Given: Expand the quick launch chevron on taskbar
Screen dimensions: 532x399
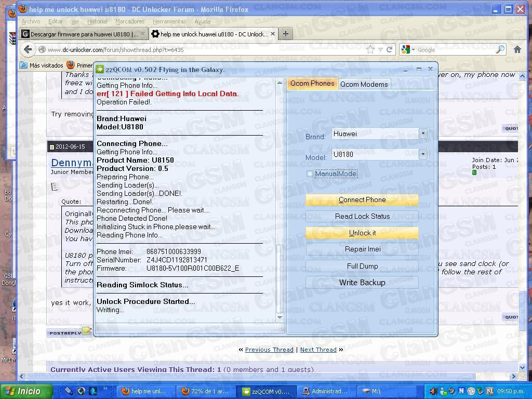Looking at the screenshot, I should coord(105,389).
